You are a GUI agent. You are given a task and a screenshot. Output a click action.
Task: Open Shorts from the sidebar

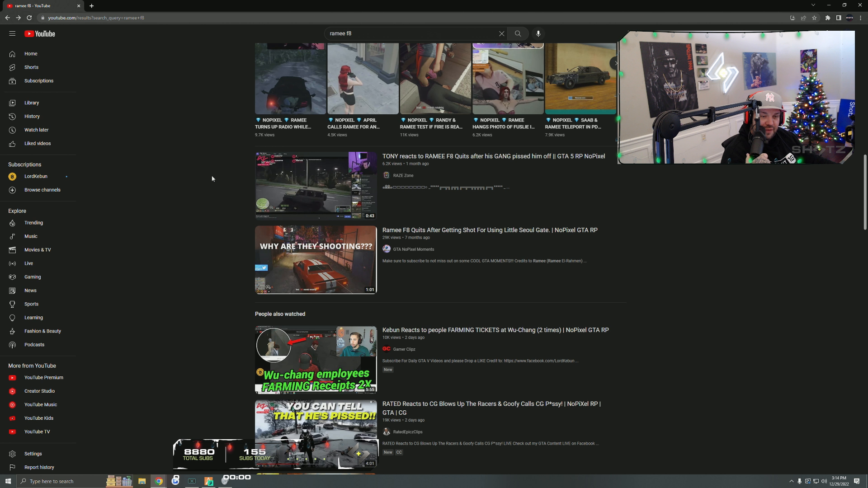[x=31, y=67]
